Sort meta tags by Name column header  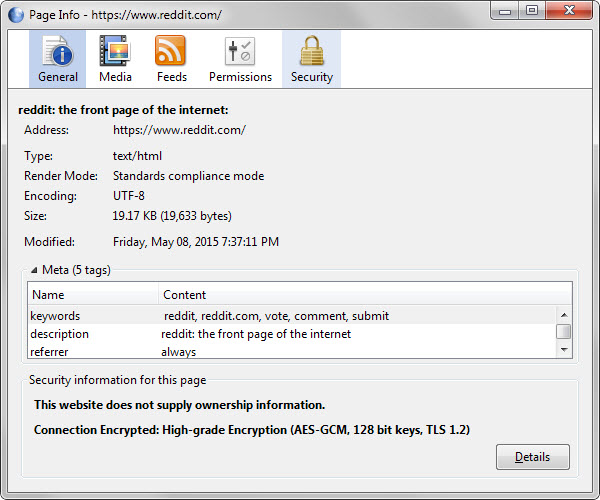point(93,295)
